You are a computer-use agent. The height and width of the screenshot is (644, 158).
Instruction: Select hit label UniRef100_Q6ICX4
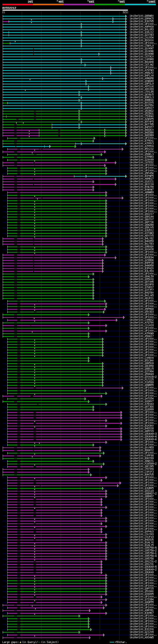(142, 184)
